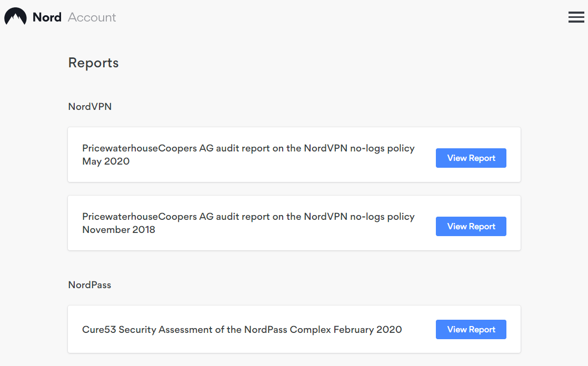Select the Reports page heading
The height and width of the screenshot is (366, 588).
(93, 63)
